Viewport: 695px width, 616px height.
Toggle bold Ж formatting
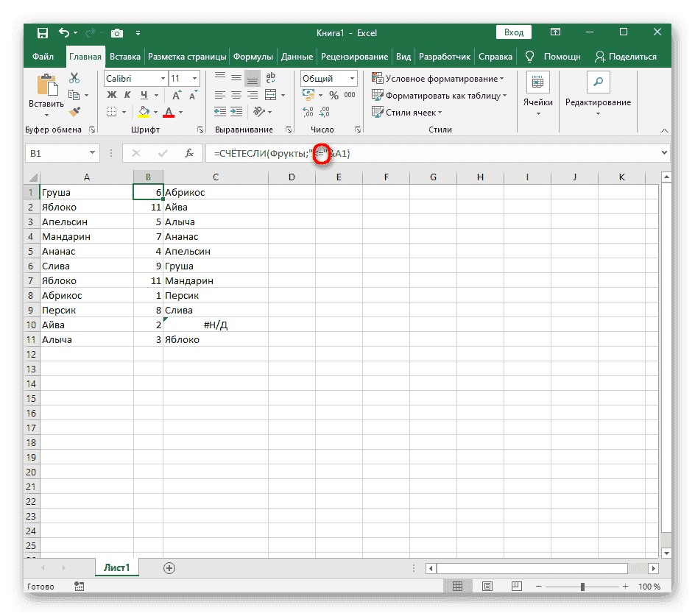pos(112,95)
